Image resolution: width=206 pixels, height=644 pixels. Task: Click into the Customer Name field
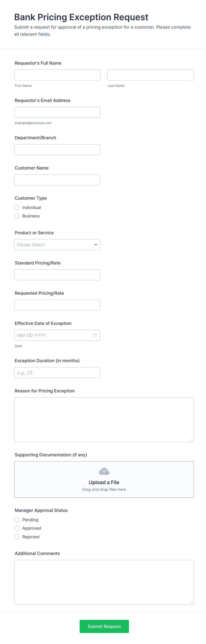pos(57,180)
